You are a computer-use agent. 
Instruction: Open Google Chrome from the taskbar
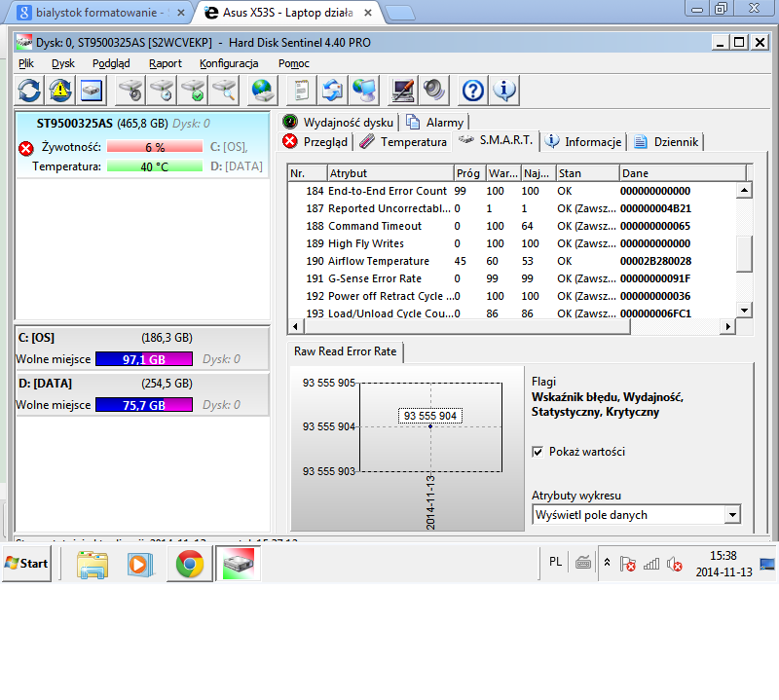[189, 564]
